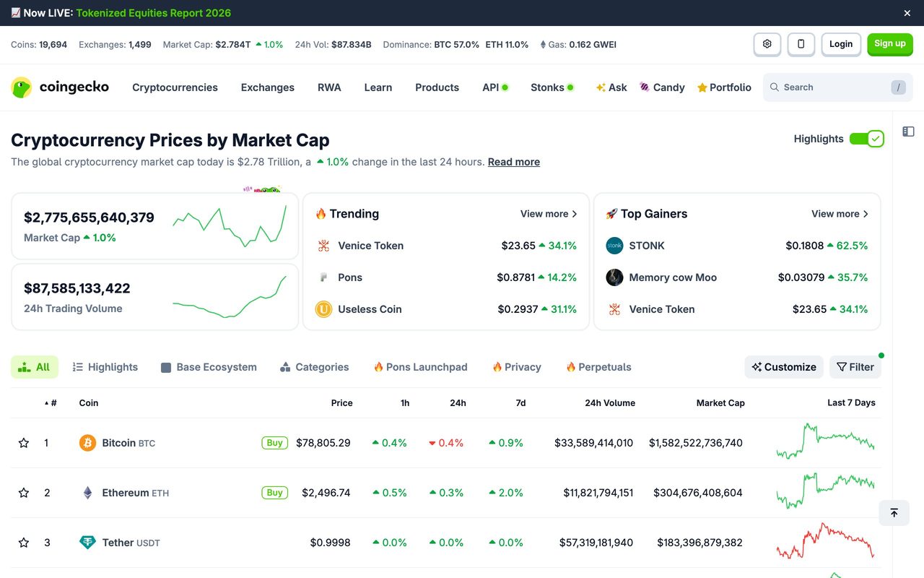Viewport: 924px width, 578px height.
Task: Select the Base Ecosystem tab
Action: pyautogui.click(x=209, y=367)
